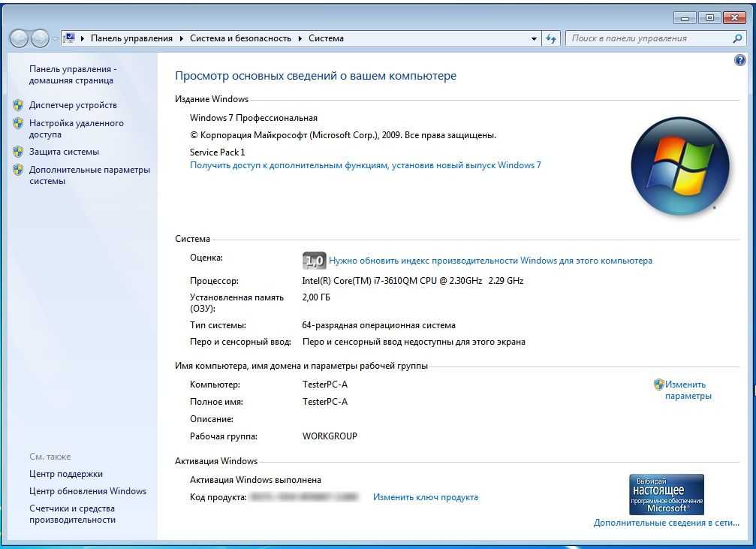Click the computer icon in address bar
The image size is (756, 549).
pyautogui.click(x=69, y=38)
